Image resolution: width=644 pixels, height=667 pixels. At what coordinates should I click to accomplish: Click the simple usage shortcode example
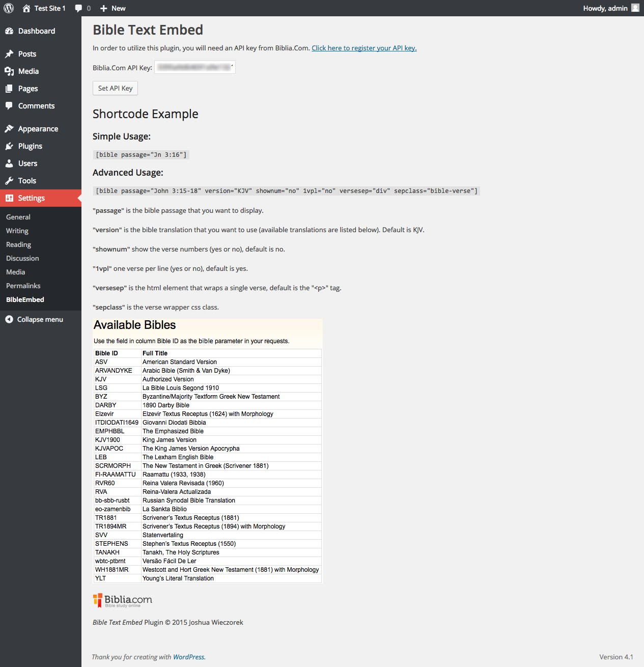142,155
